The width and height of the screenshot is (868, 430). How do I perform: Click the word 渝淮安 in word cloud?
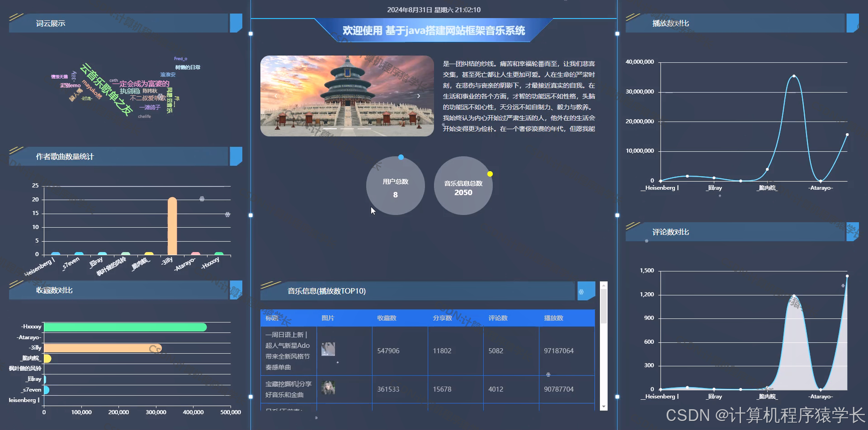tap(168, 75)
